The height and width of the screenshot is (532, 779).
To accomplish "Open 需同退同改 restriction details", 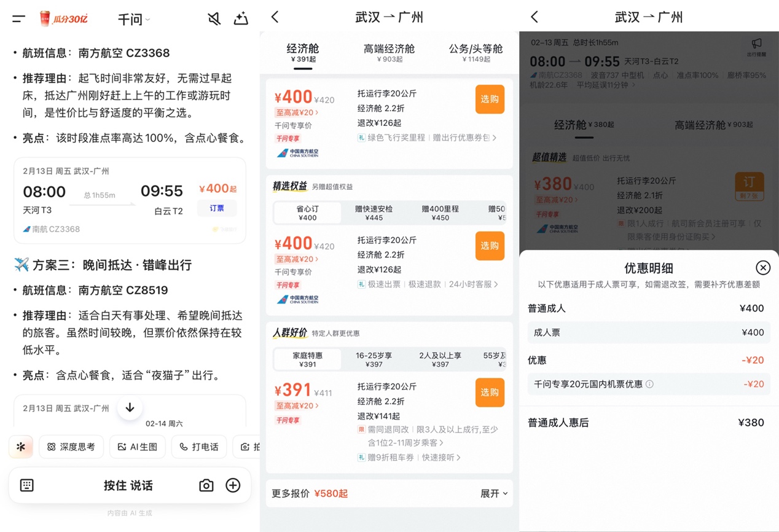I will [x=428, y=436].
